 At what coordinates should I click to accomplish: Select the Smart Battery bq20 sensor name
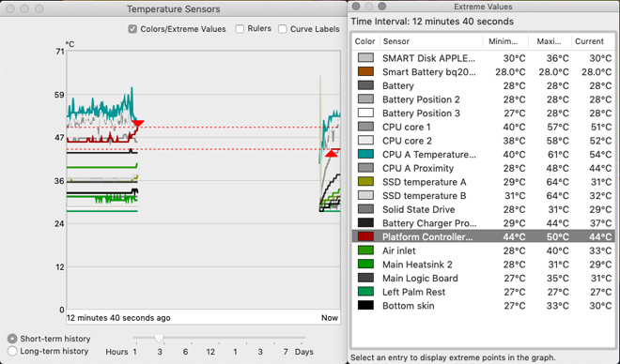(429, 72)
